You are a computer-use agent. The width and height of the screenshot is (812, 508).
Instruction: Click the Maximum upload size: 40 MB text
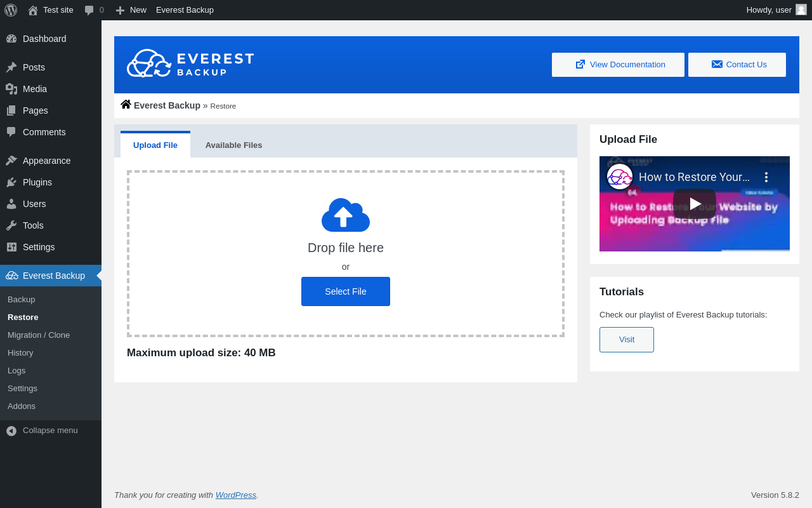pyautogui.click(x=201, y=353)
